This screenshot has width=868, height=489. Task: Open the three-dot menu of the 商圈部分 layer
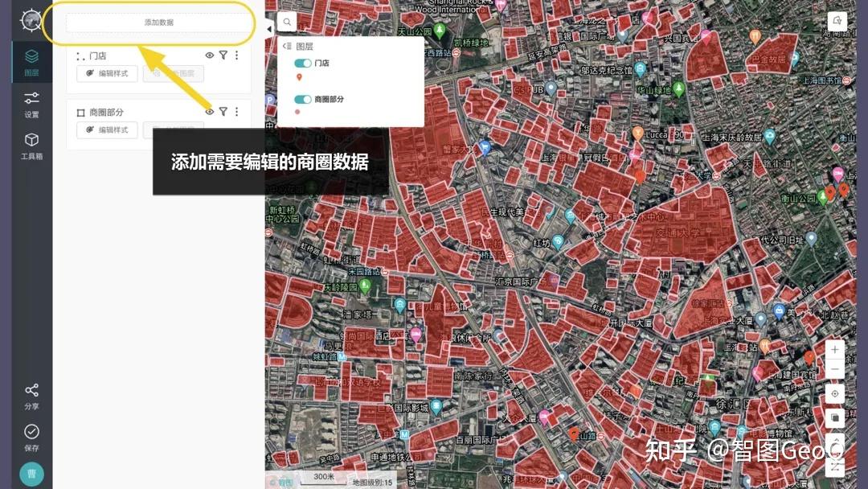pyautogui.click(x=236, y=111)
